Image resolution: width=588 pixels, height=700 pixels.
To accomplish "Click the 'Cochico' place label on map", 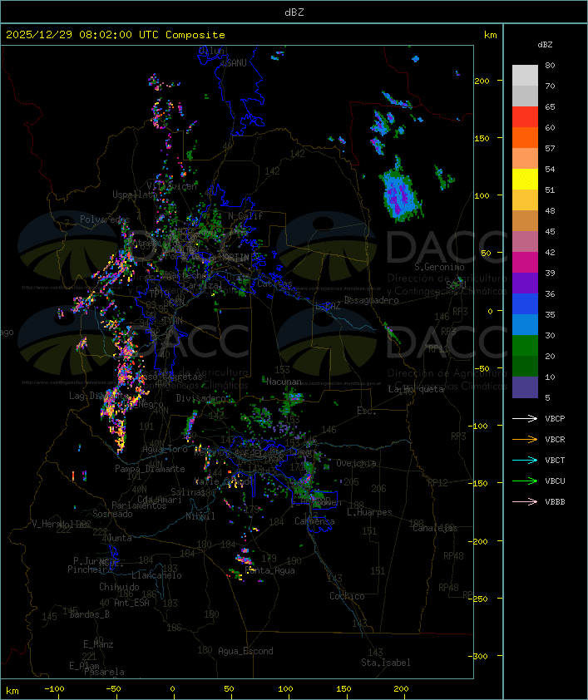I will pyautogui.click(x=347, y=596).
